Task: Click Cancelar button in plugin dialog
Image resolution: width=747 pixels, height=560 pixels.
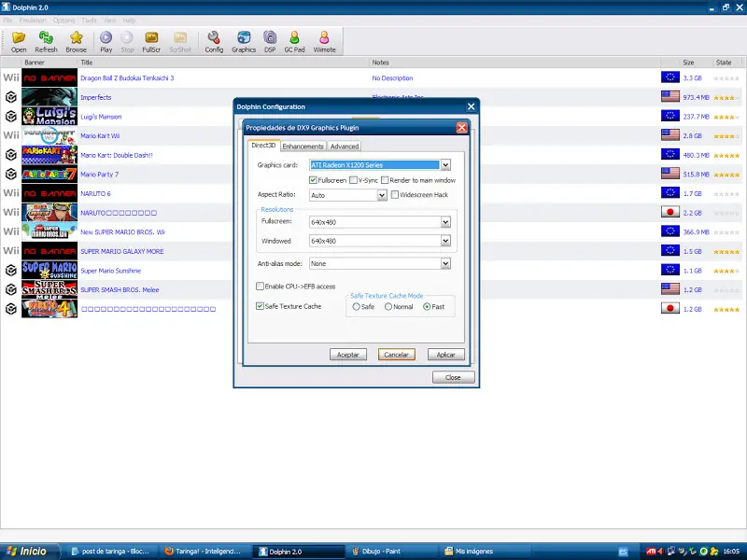Action: (396, 355)
